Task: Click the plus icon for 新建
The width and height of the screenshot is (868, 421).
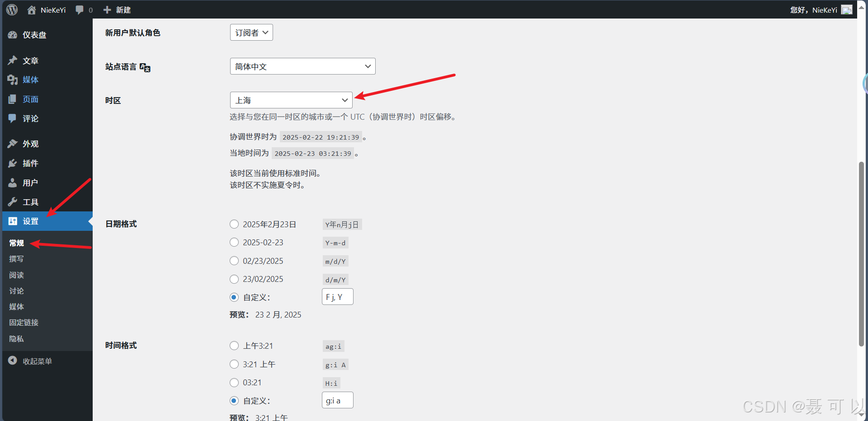Action: tap(107, 10)
